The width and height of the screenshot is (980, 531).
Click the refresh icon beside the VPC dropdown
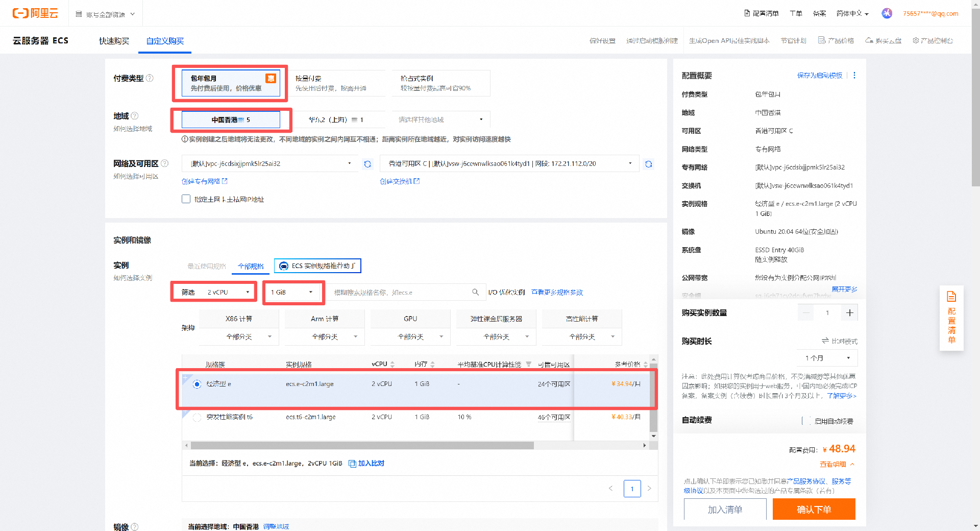point(367,164)
